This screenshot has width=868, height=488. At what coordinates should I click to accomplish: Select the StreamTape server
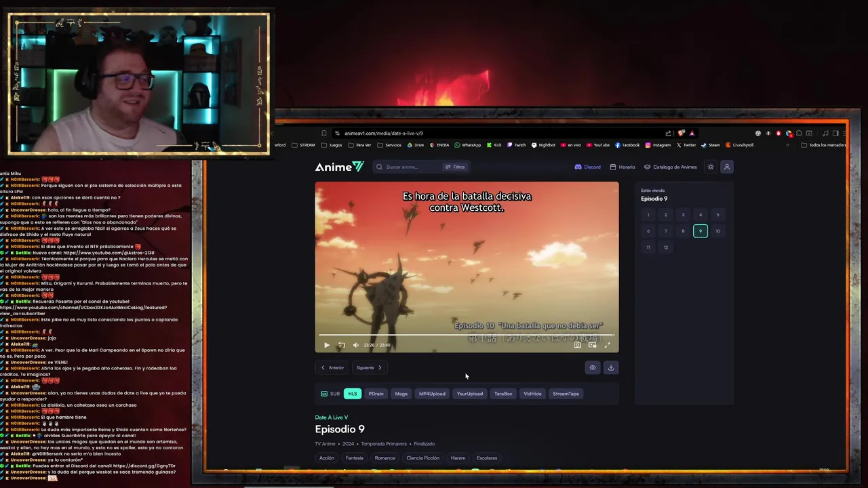tap(566, 394)
